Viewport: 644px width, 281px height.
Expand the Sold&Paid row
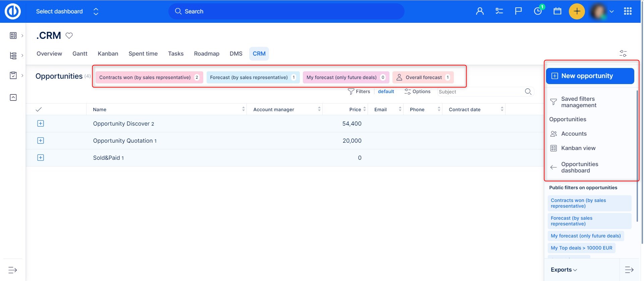click(x=41, y=158)
